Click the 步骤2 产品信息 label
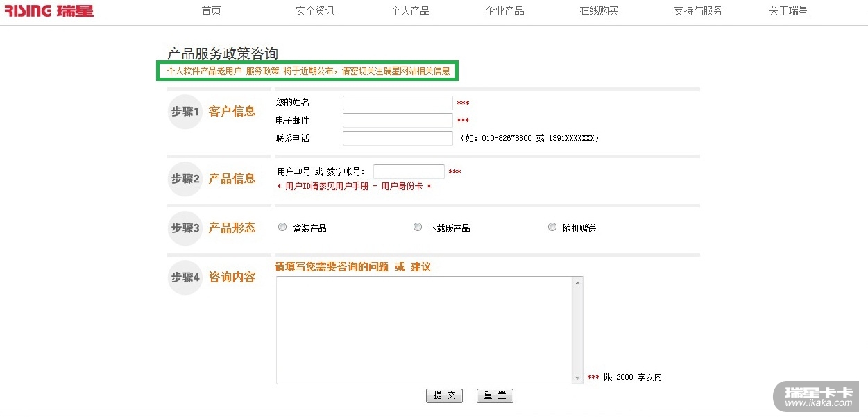 click(212, 178)
